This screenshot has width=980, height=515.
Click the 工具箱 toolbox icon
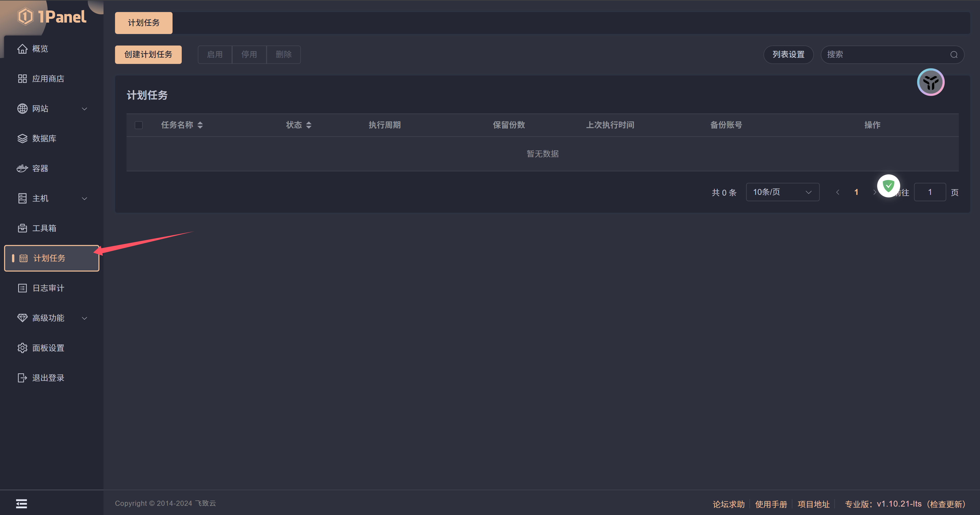pos(22,228)
